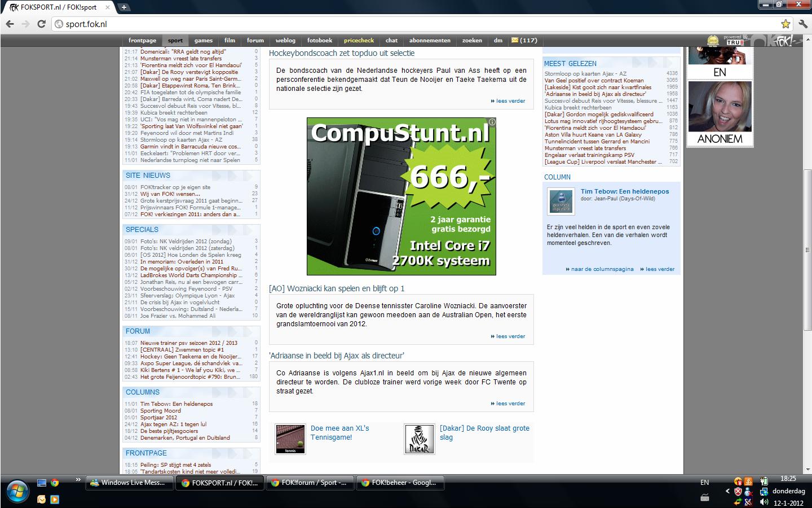Open the fotoboek menu item
812x508 pixels.
[320, 40]
